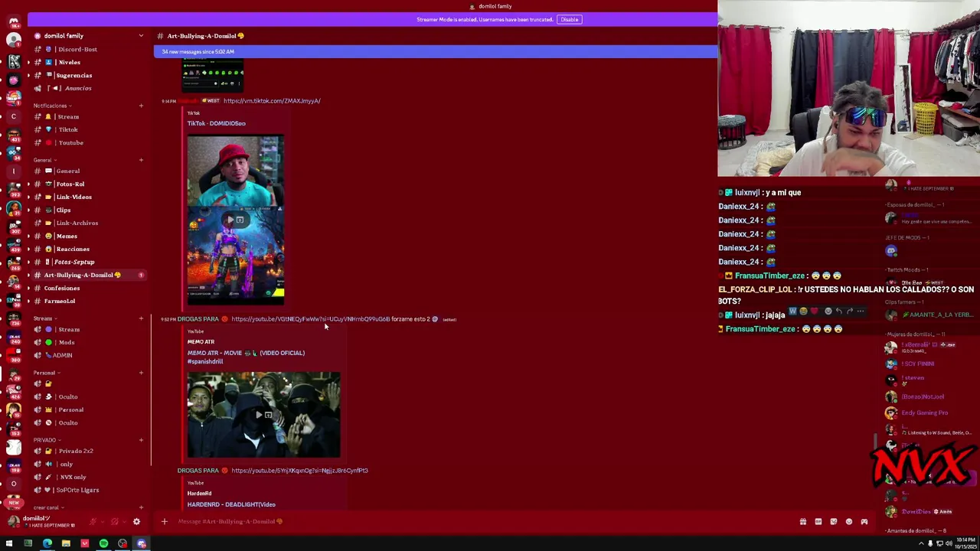Add heart reaction on hovered message
980x551 pixels.
(815, 311)
